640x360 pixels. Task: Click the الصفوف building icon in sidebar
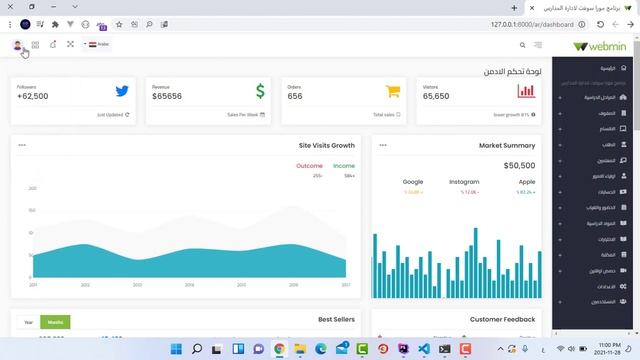624,113
